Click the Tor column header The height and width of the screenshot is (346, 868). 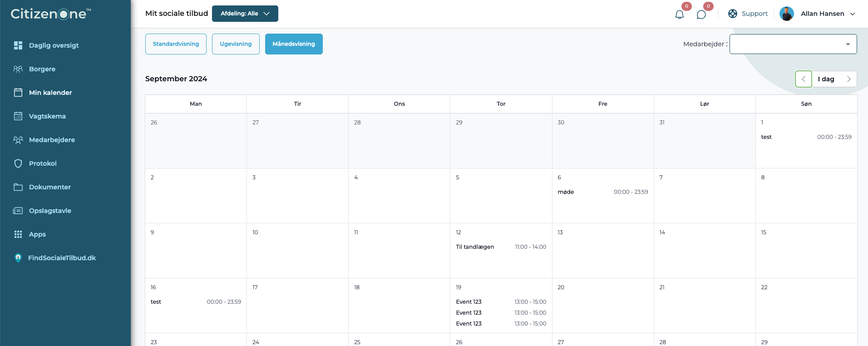point(501,104)
